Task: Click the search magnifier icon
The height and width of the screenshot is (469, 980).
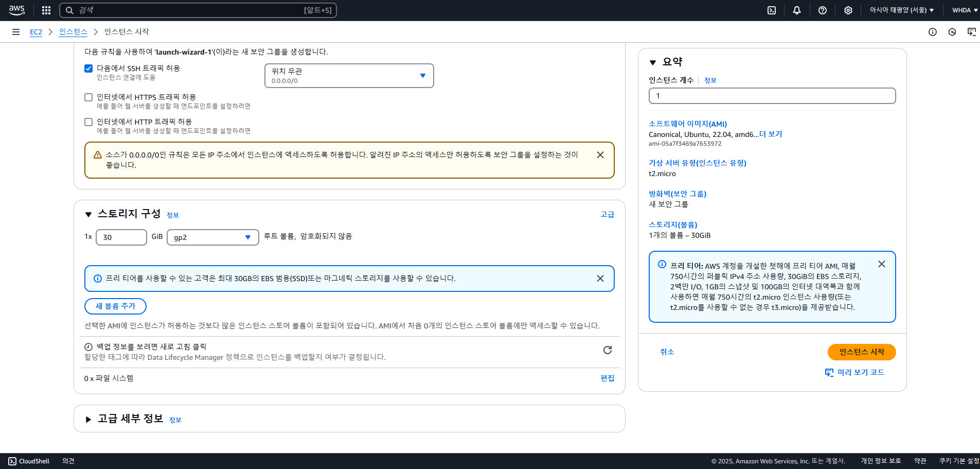Action: [69, 10]
